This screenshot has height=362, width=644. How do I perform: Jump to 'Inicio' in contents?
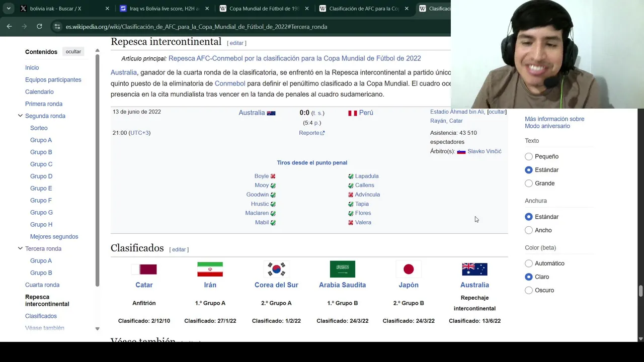coord(32,67)
